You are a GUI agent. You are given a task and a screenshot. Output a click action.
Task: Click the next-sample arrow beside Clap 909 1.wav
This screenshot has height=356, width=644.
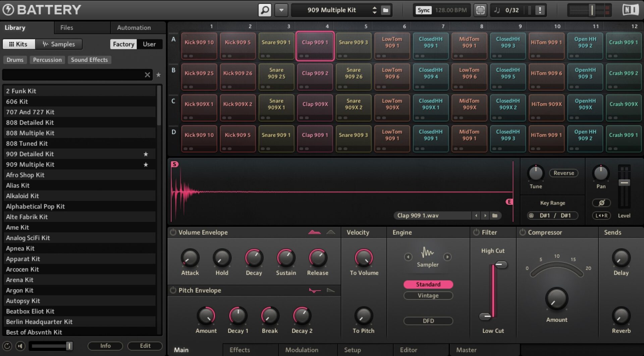[485, 215]
